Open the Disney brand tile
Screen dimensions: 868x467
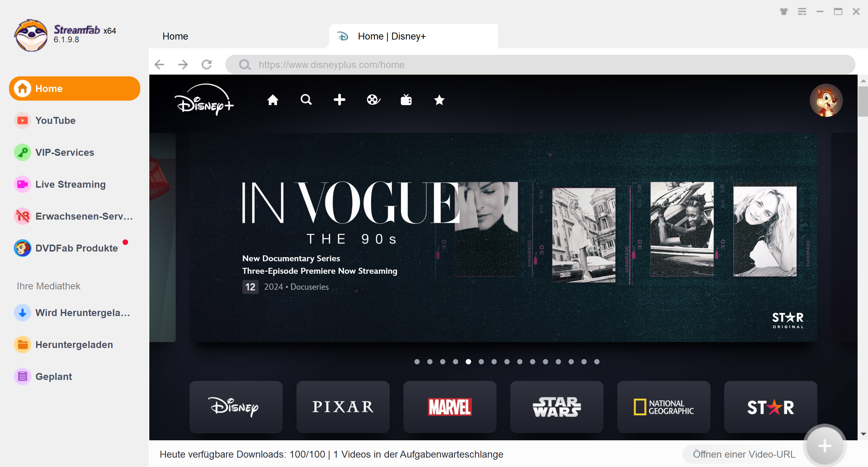pyautogui.click(x=236, y=407)
